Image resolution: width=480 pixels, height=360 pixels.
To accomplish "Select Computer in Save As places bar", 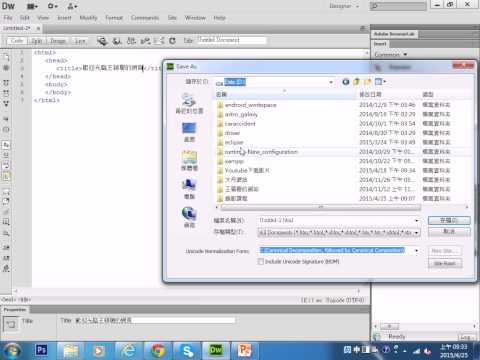I will click(x=189, y=189).
